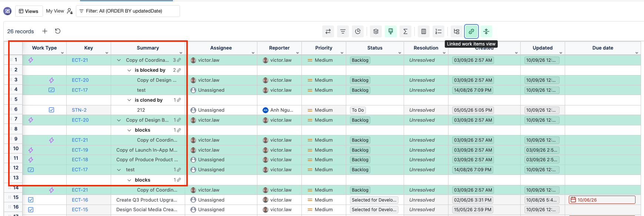Image resolution: width=644 pixels, height=216 pixels.
Task: Click the task icon in ECT-15 row
Action: [x=31, y=210]
